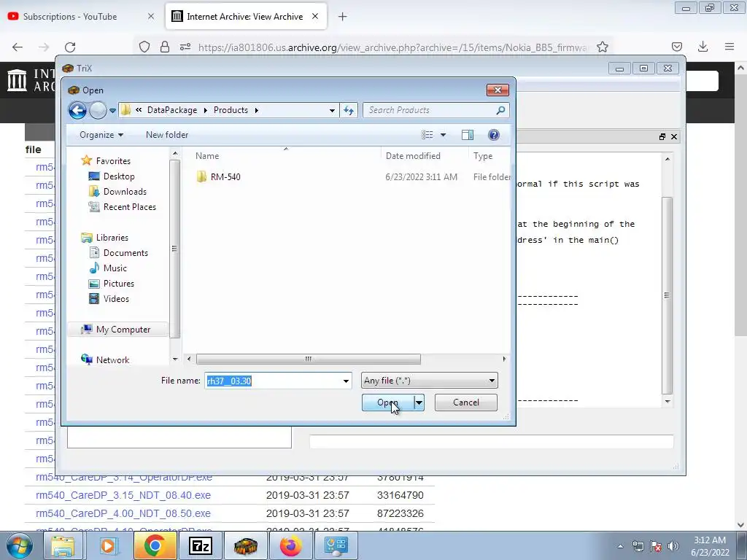Open Recent Places in navigation pane
Viewport: 747px width, 560px height.
(130, 206)
